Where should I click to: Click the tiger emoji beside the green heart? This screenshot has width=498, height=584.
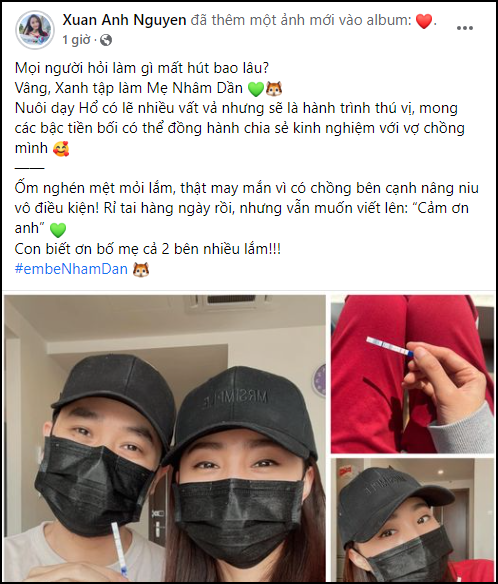point(274,89)
